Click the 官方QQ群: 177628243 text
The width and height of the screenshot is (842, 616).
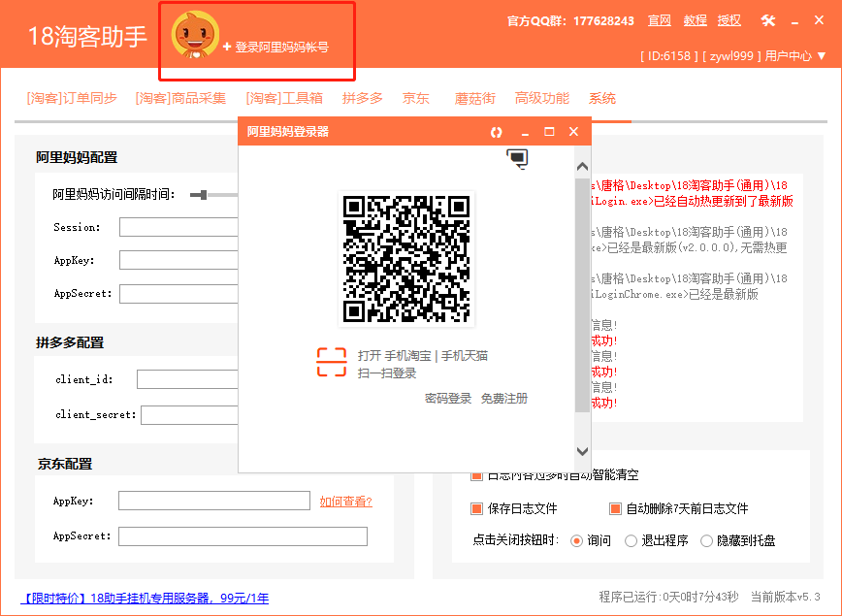coord(570,21)
